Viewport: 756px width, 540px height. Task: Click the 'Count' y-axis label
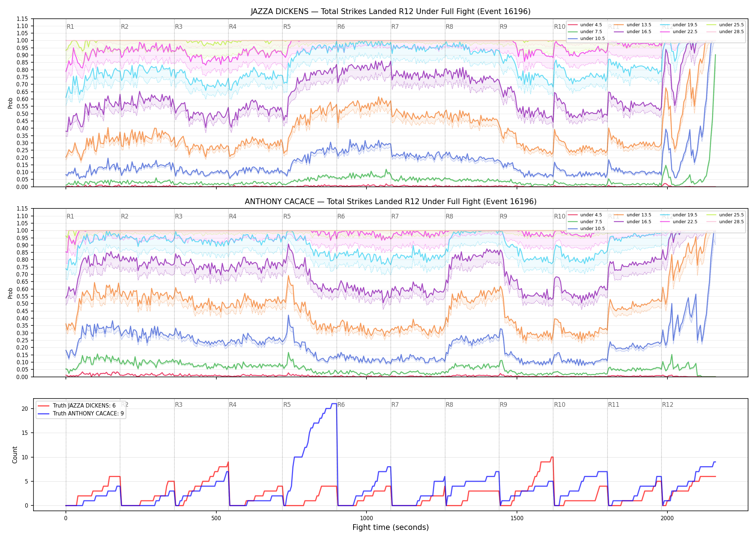pos(15,455)
